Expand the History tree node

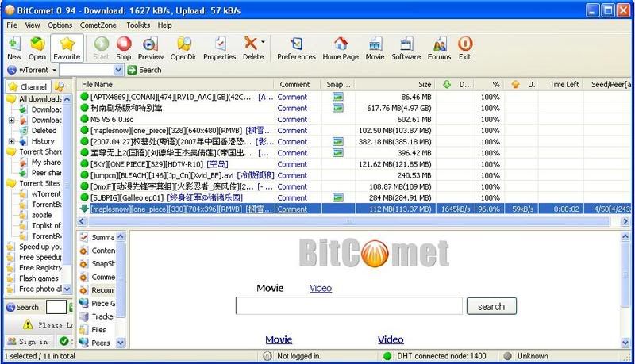pos(11,141)
